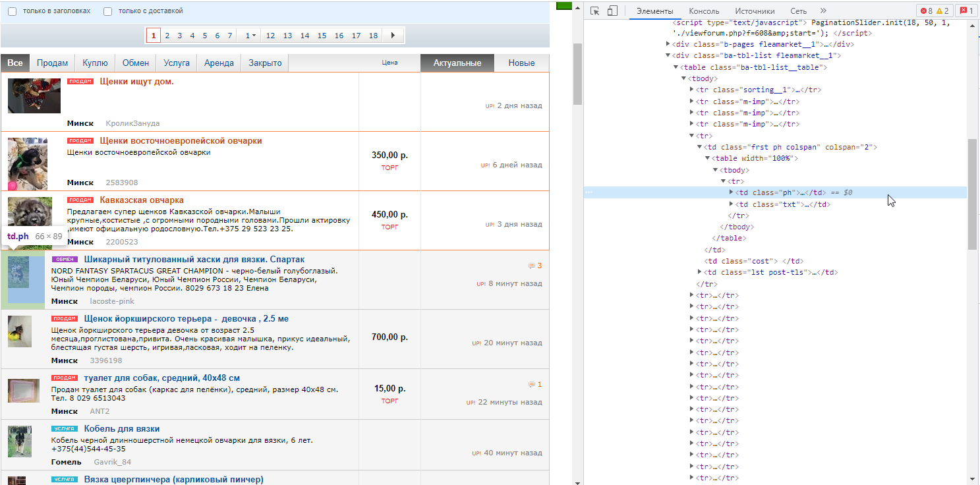Image resolution: width=980 pixels, height=485 pixels.
Task: Open the 'Щенки ищут дом.' listing
Action: pos(136,82)
